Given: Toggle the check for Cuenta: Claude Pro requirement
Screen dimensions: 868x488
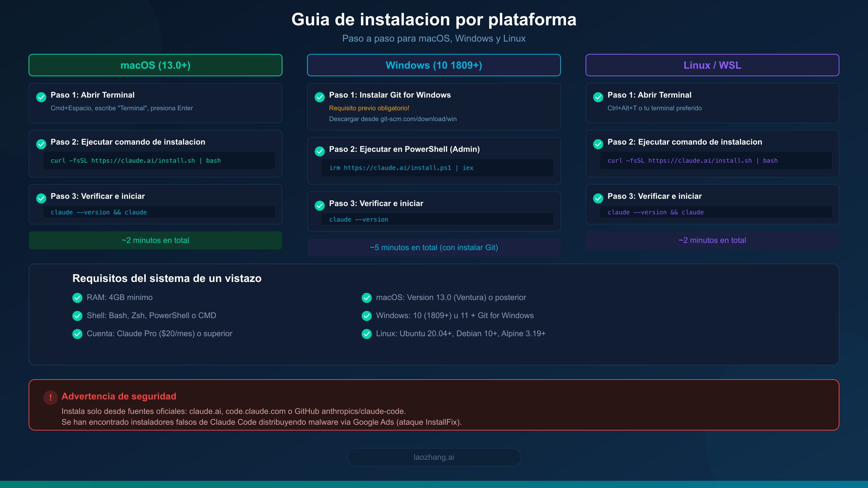Looking at the screenshot, I should click(77, 334).
